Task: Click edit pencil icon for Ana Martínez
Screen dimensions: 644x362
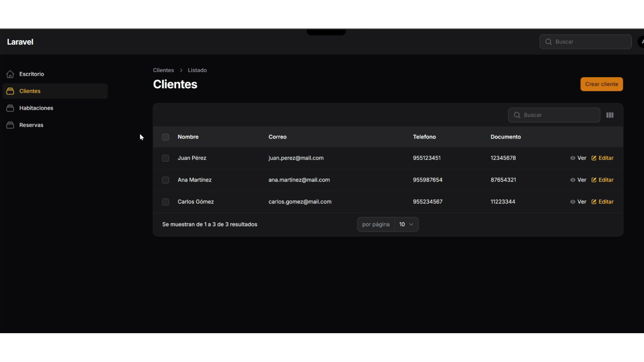Action: (594, 180)
